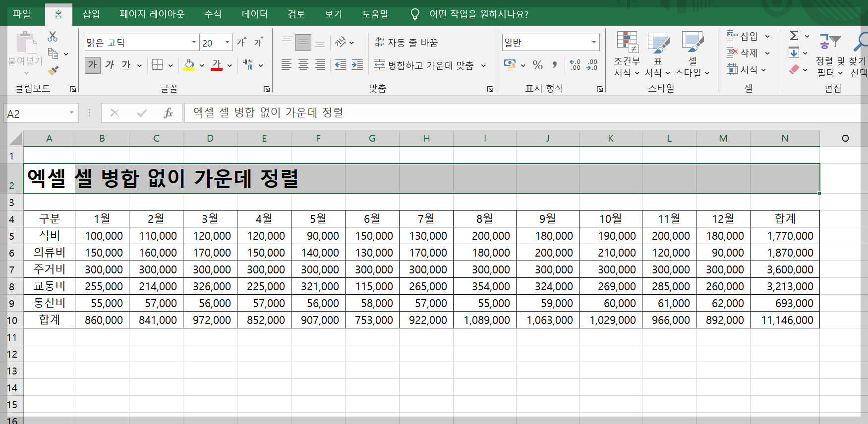The width and height of the screenshot is (868, 424).
Task: Click 병합하고 가운데 맞춤 merge button
Action: (x=424, y=65)
